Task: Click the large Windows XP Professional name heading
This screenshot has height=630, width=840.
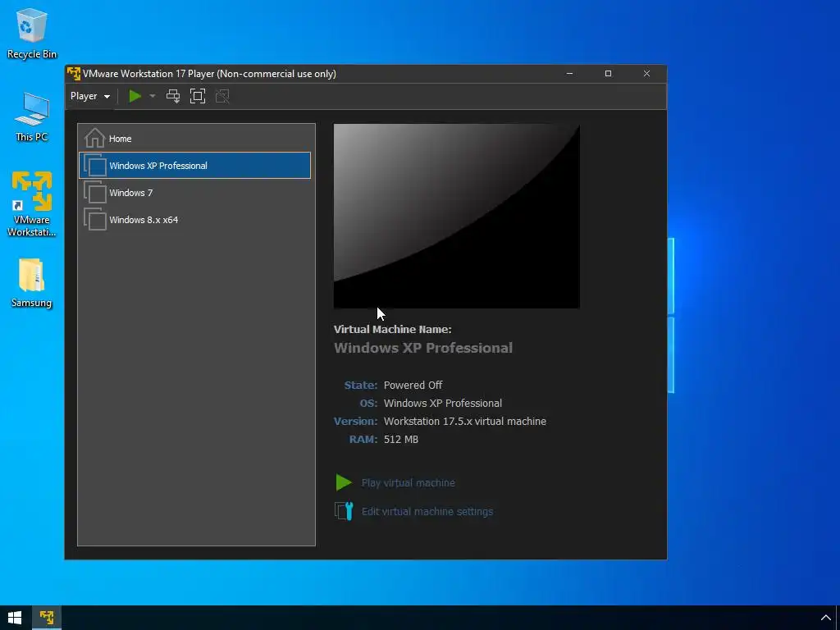Action: [x=423, y=348]
